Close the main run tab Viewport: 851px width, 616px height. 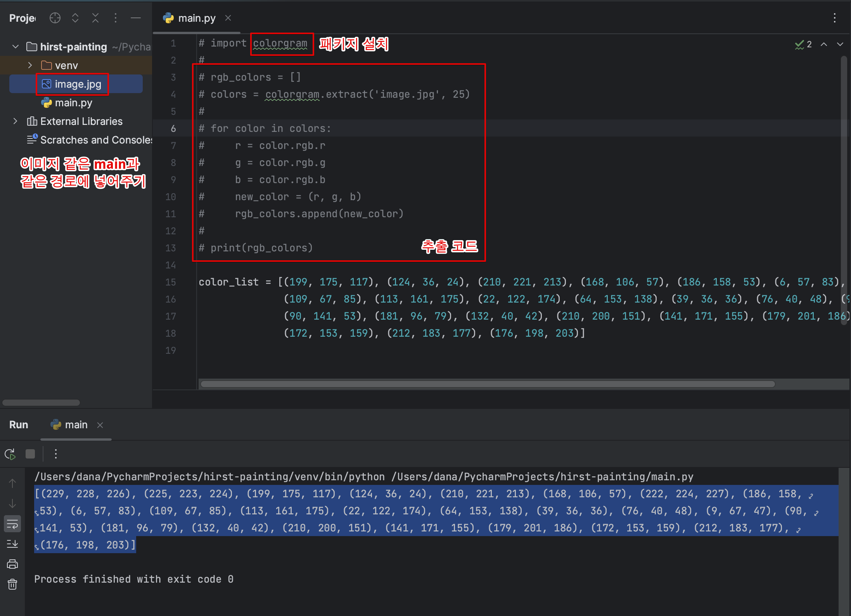100,425
